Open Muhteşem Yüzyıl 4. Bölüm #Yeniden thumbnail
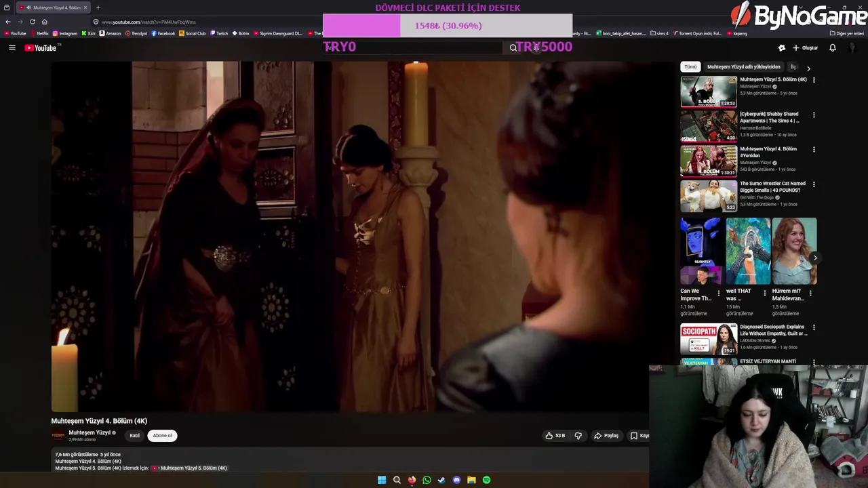868x488 pixels. [x=709, y=161]
